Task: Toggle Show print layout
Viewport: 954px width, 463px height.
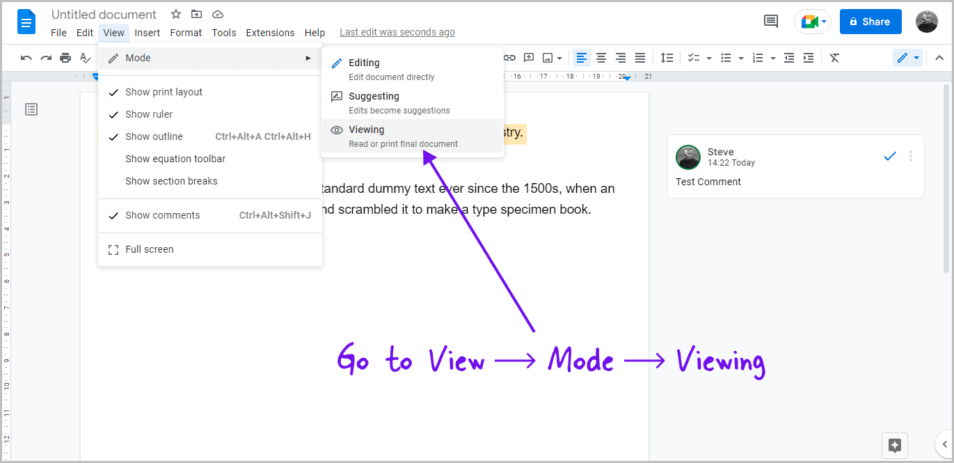Action: pyautogui.click(x=210, y=92)
